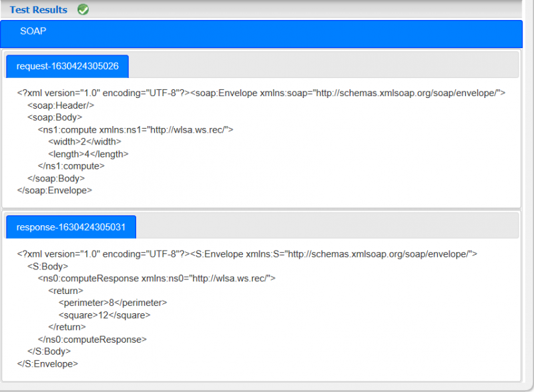Screen dimensions: 534x392
Task: Click the width element line in request
Action: 85,141
